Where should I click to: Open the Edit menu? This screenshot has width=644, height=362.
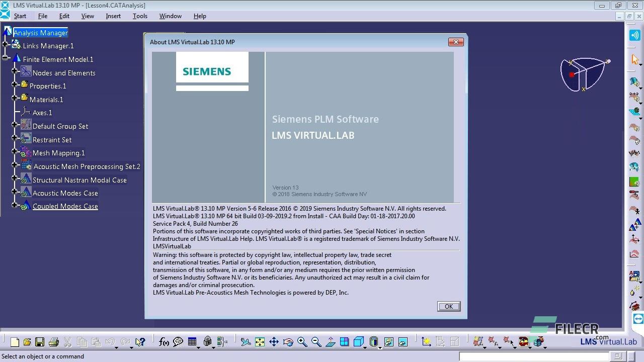click(x=64, y=16)
